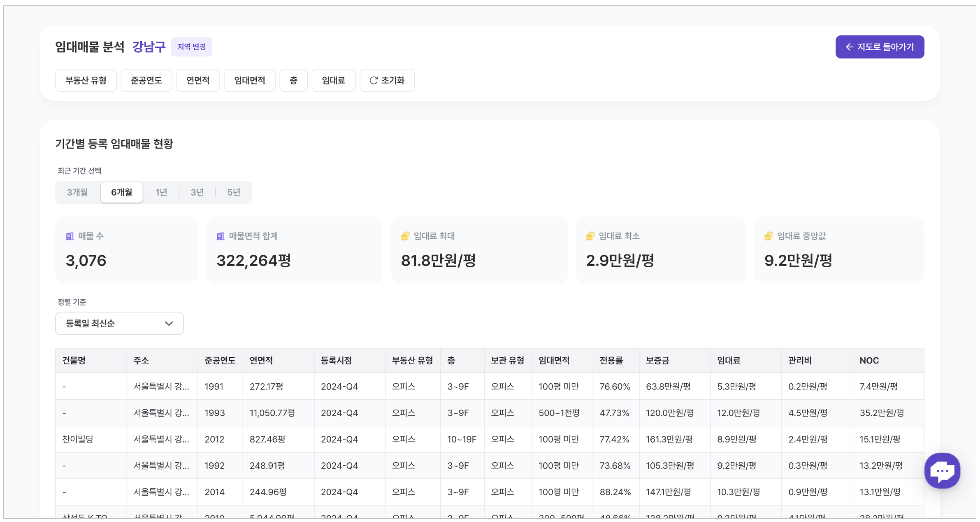This screenshot has height=522, width=980.
Task: Click coin icon next to 임대료 최대
Action: click(405, 236)
